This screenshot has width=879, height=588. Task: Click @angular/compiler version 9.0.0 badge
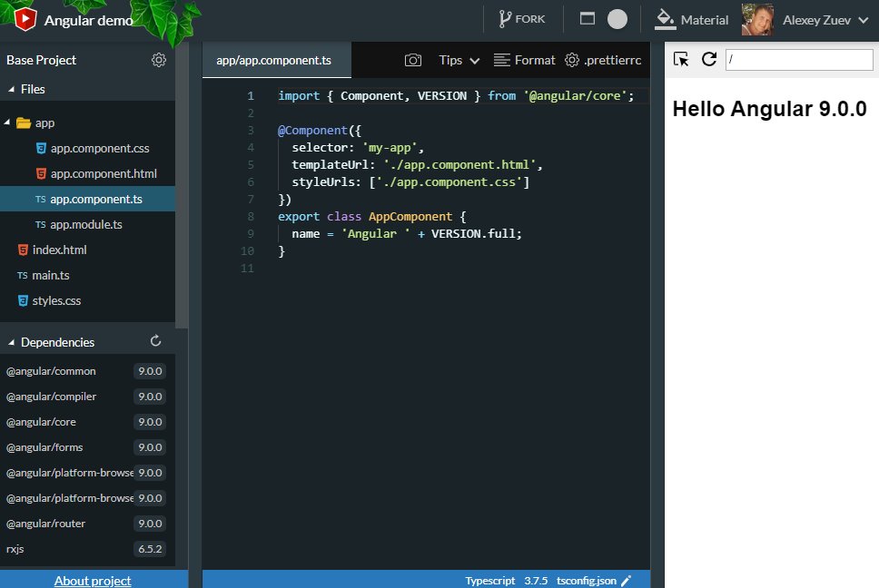[x=150, y=397]
